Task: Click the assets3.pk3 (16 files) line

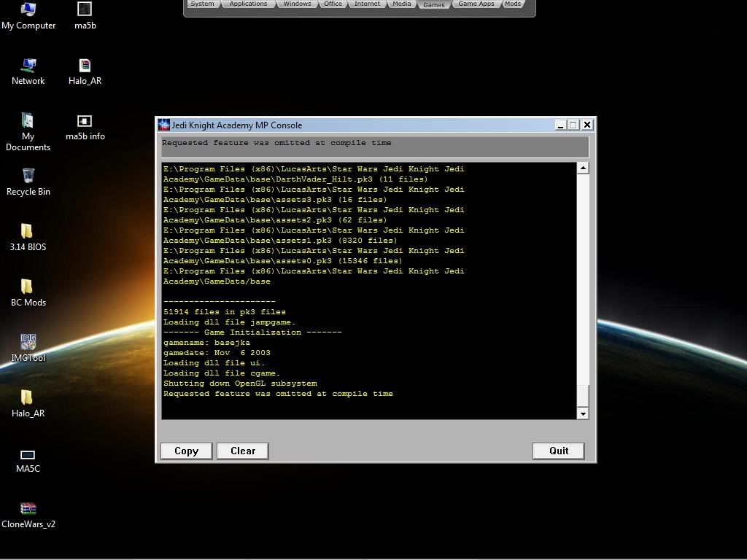Action: 275,200
